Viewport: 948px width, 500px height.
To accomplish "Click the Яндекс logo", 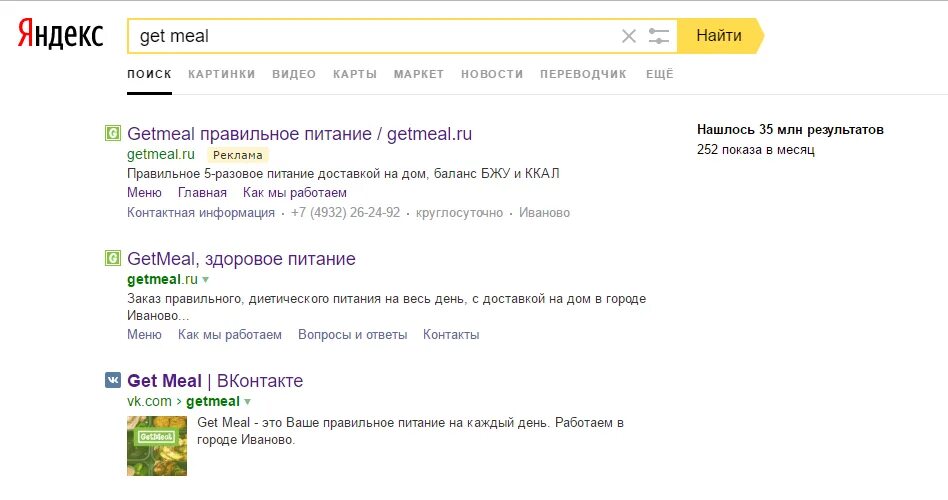I will (60, 34).
